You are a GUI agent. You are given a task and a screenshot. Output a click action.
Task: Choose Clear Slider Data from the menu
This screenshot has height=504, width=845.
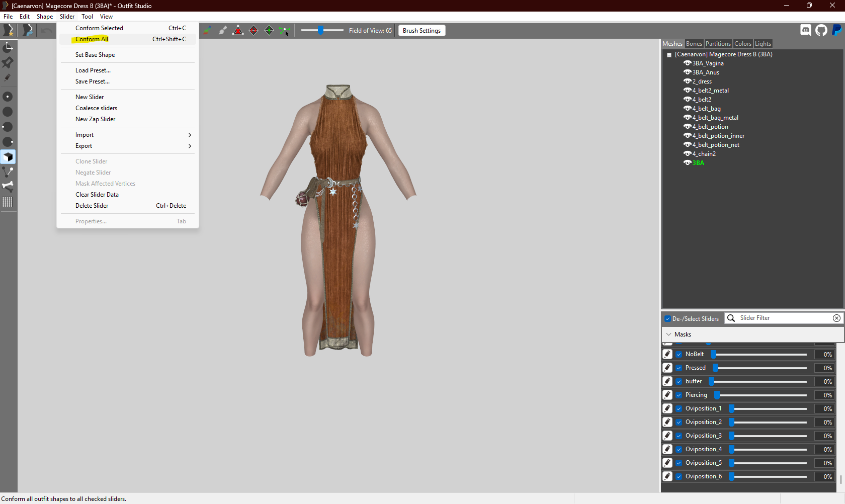pyautogui.click(x=128, y=195)
